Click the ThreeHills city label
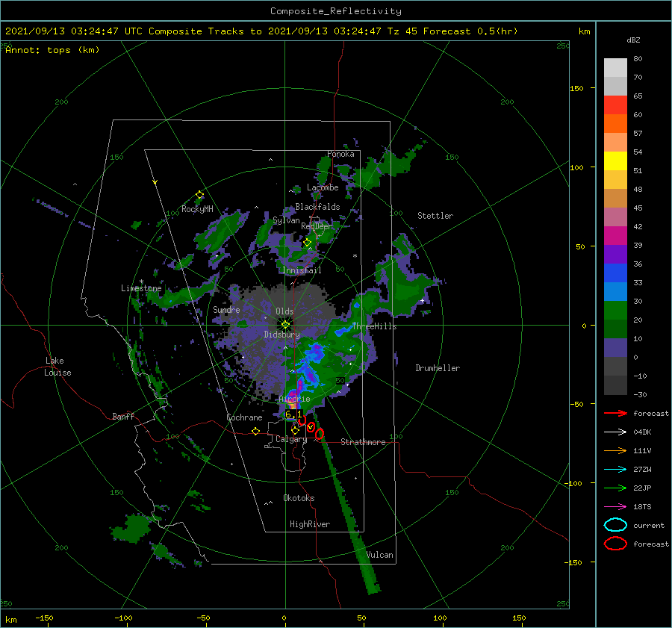Screen dimensions: 672x628 coord(374,326)
